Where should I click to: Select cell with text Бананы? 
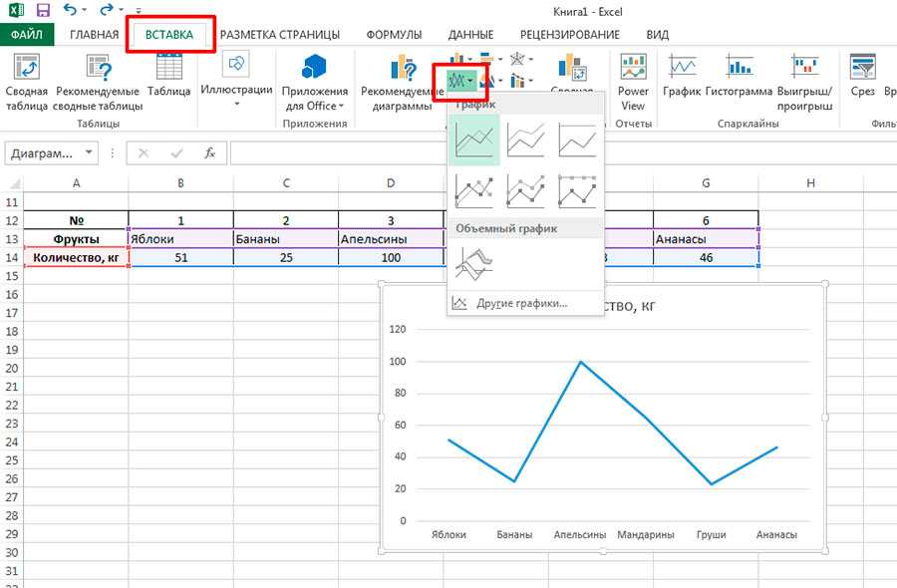286,239
